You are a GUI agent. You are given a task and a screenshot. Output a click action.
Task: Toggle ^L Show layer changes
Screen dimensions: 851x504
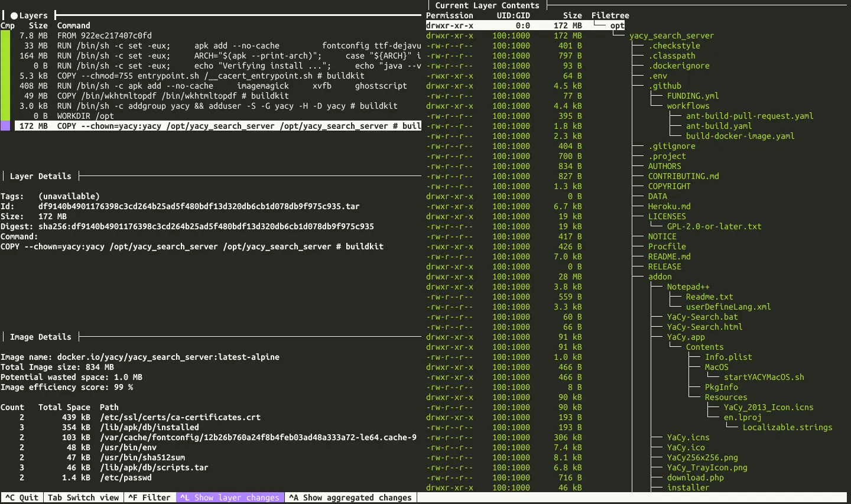pos(229,498)
